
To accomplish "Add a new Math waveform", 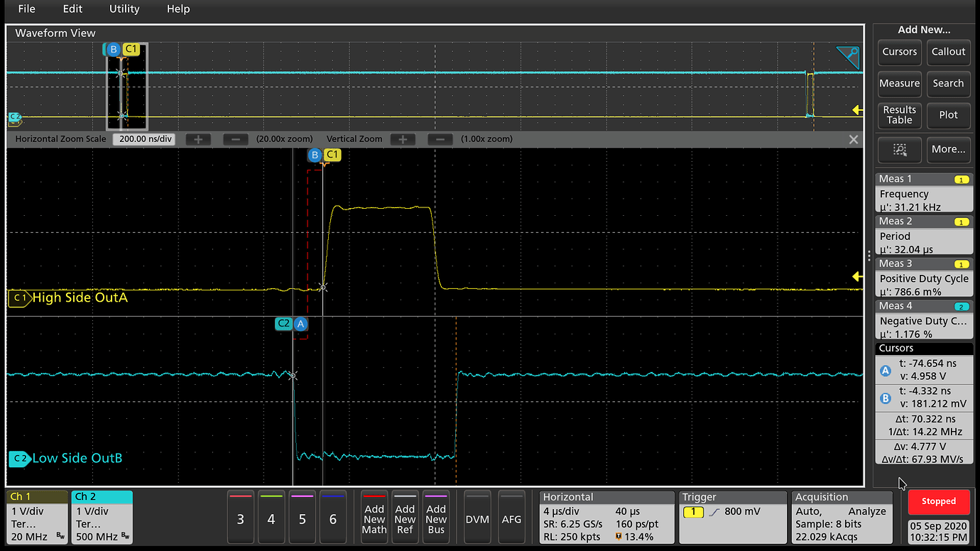I will (x=374, y=518).
